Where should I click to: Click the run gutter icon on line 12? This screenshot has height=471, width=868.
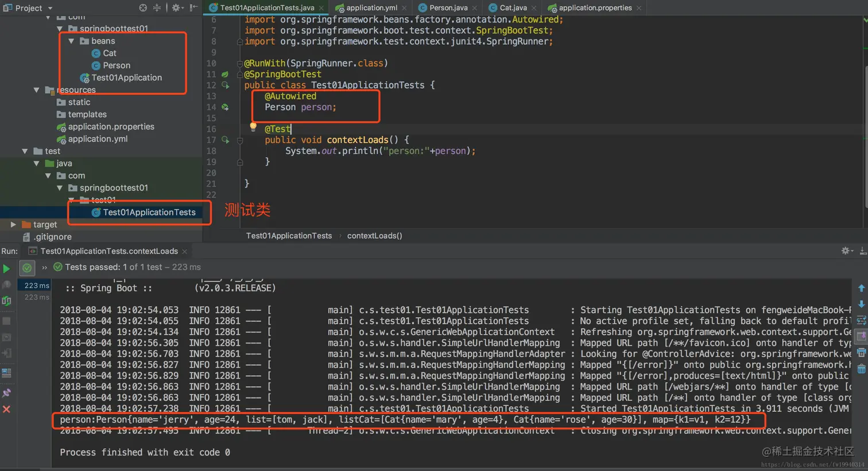pyautogui.click(x=226, y=85)
